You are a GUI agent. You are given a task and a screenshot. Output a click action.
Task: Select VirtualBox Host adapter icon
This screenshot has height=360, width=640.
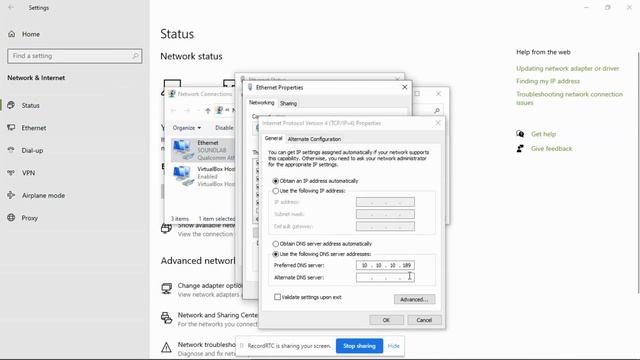click(x=182, y=176)
